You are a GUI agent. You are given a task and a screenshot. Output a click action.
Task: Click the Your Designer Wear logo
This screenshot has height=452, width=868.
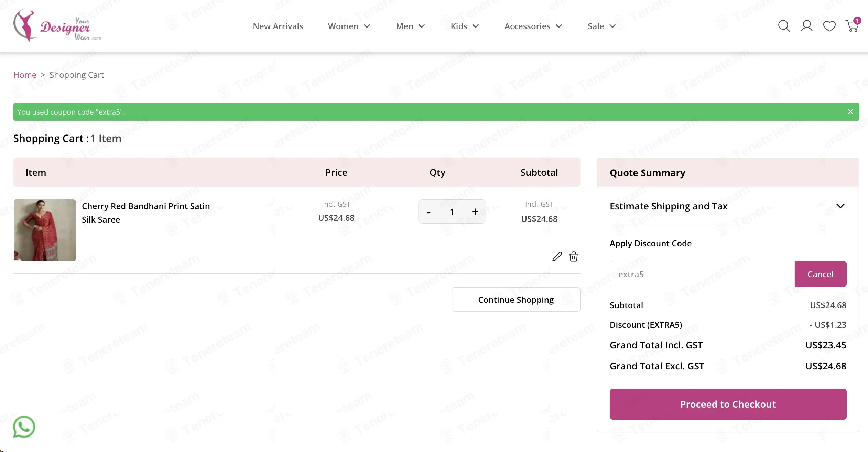(57, 25)
